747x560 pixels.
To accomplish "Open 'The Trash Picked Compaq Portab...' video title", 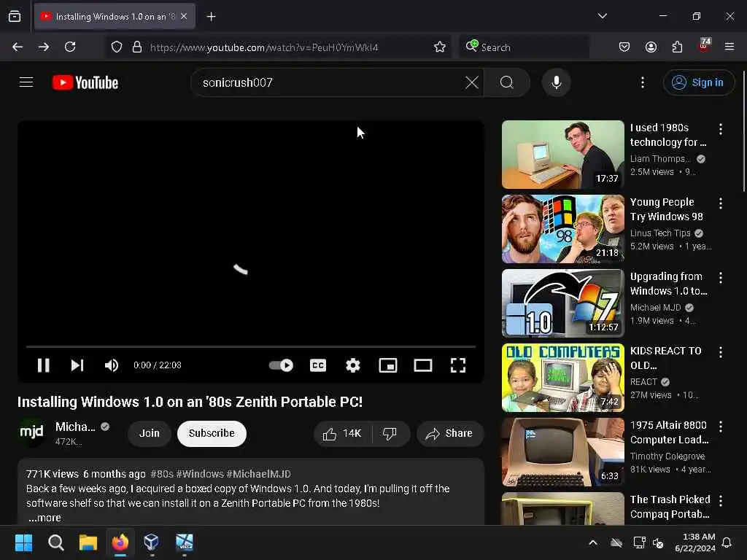I will pyautogui.click(x=670, y=507).
